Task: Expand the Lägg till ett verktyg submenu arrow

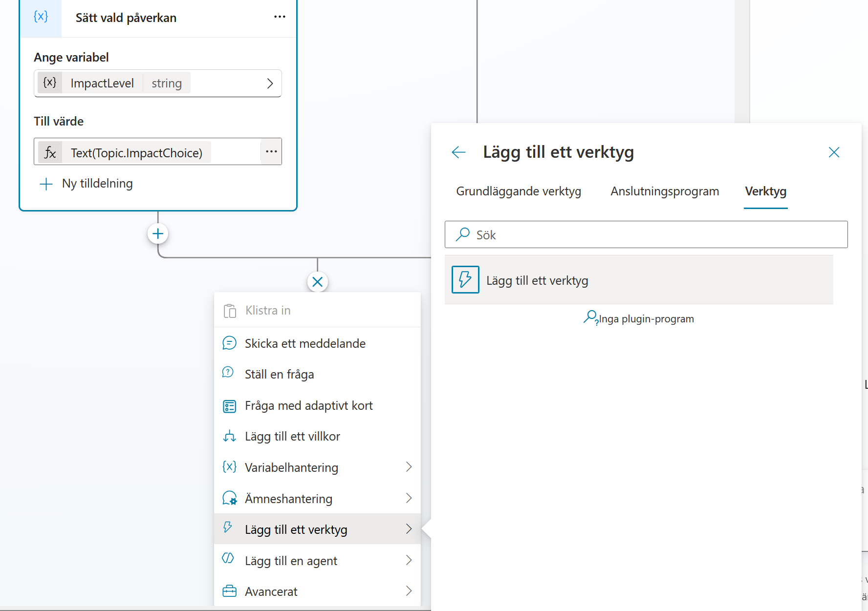Action: click(409, 529)
